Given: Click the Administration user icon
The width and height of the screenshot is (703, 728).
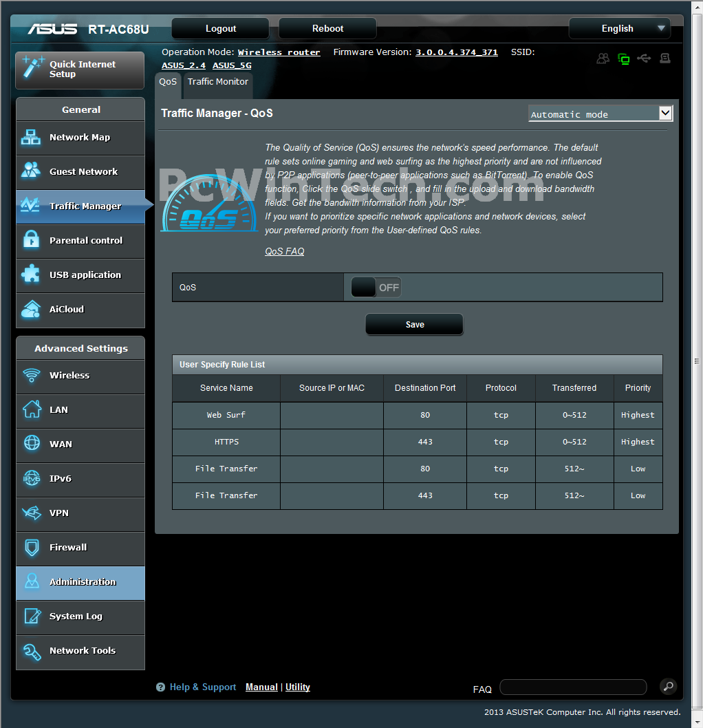Looking at the screenshot, I should pos(32,581).
